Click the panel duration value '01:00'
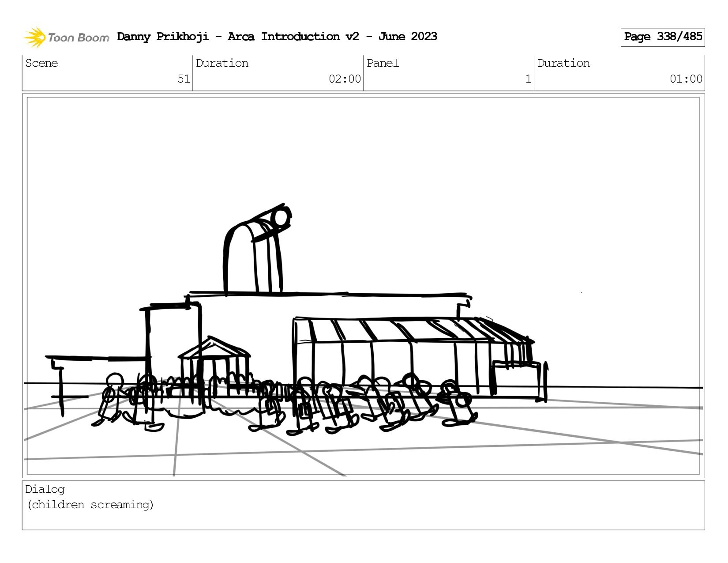 click(686, 79)
